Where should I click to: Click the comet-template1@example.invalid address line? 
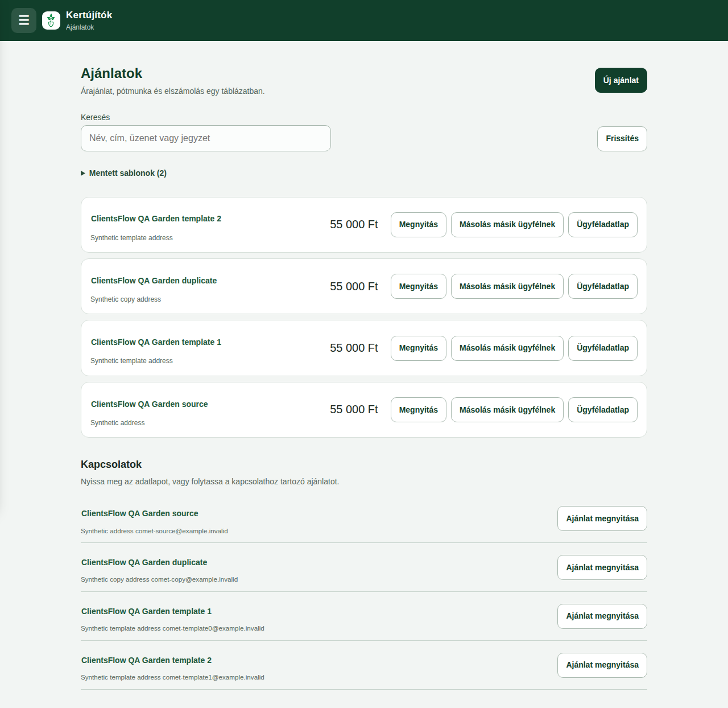pos(172,677)
